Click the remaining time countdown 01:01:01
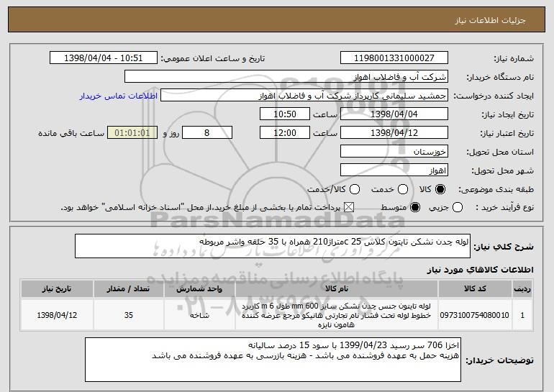 pyautogui.click(x=132, y=133)
